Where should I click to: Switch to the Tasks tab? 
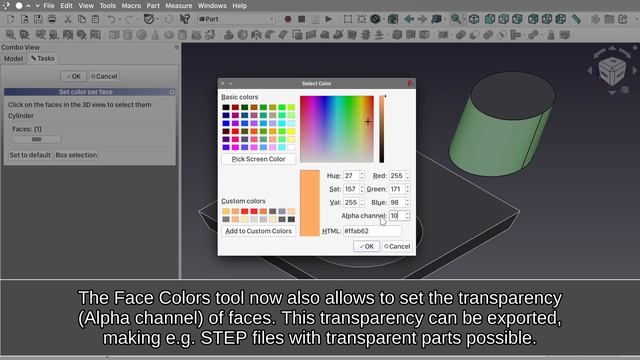tap(43, 58)
